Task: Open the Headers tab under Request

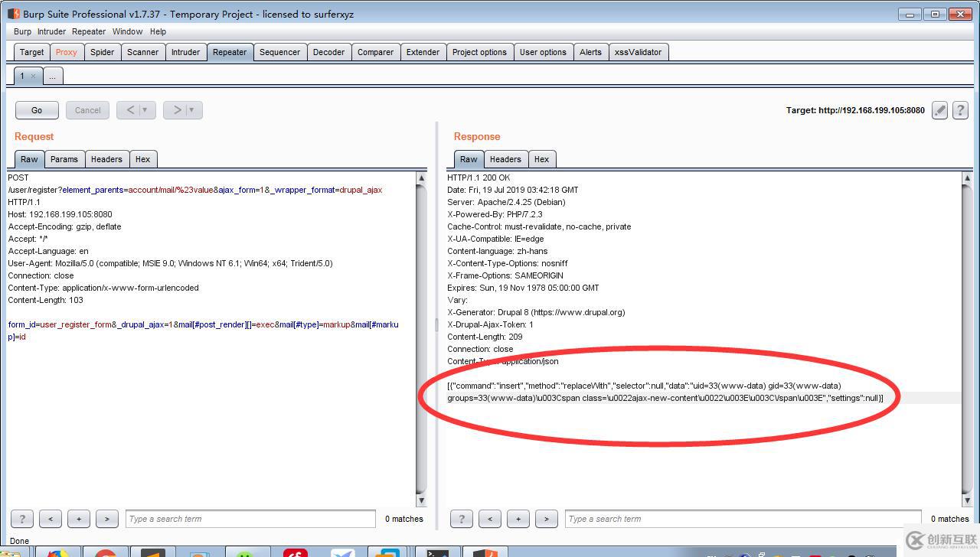Action: coord(106,159)
